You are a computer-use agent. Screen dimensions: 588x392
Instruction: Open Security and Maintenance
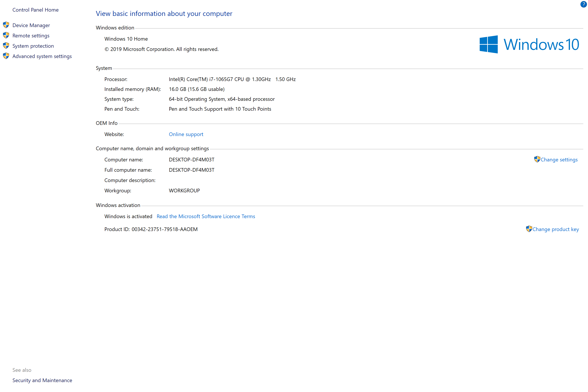42,380
